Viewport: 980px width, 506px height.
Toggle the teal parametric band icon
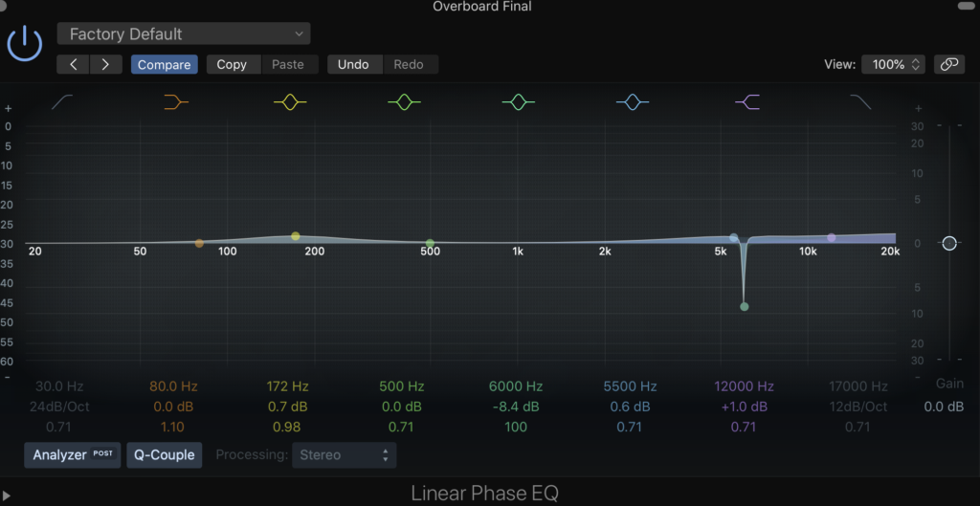519,102
